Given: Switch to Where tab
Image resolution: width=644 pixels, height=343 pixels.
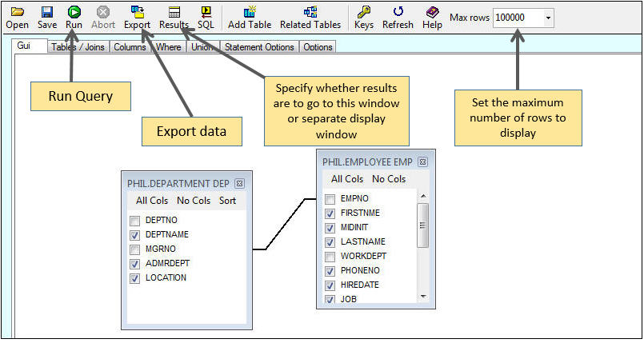Looking at the screenshot, I should [x=168, y=46].
